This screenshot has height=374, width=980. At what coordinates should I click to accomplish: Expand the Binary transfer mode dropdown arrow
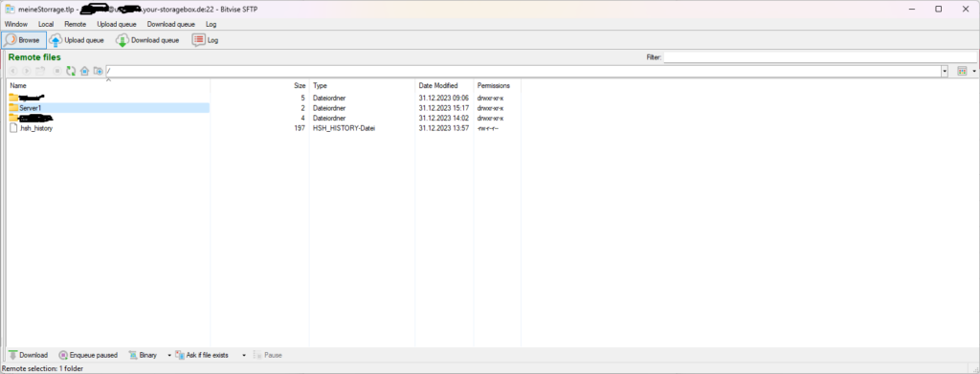(168, 355)
